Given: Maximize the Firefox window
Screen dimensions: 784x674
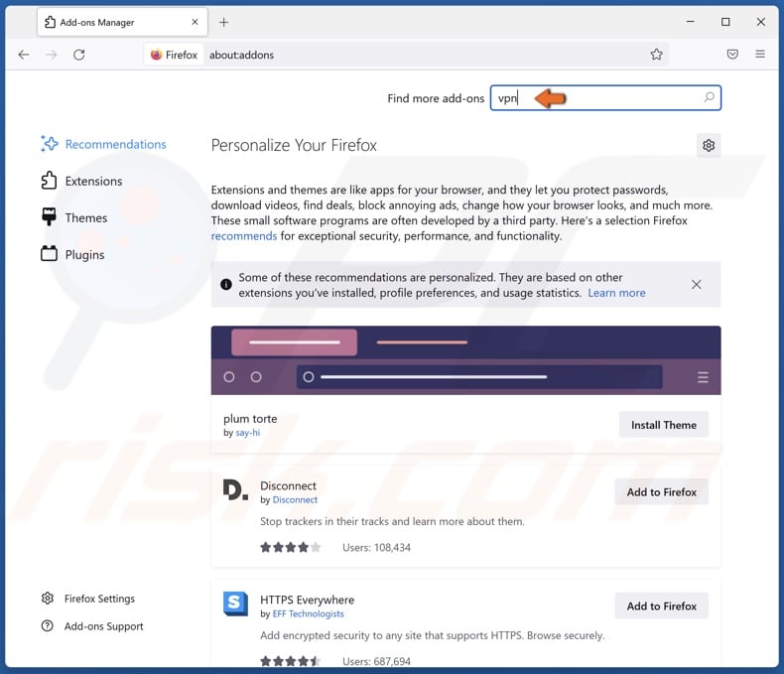Looking at the screenshot, I should 725,22.
